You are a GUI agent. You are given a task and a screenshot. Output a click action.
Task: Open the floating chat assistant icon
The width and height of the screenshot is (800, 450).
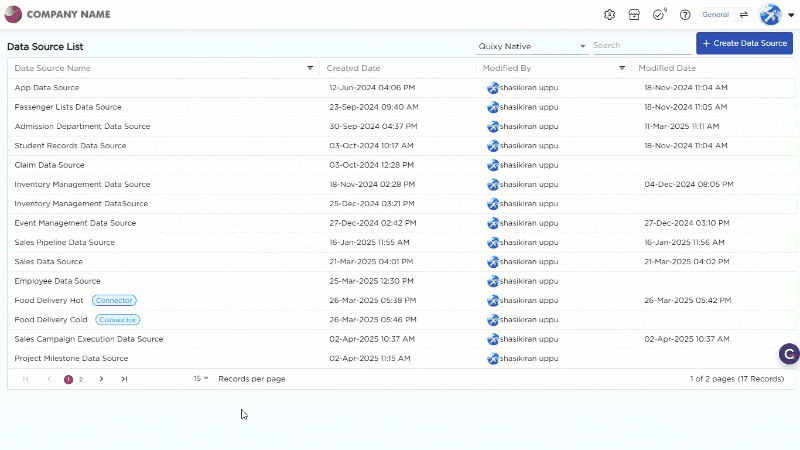click(x=788, y=354)
